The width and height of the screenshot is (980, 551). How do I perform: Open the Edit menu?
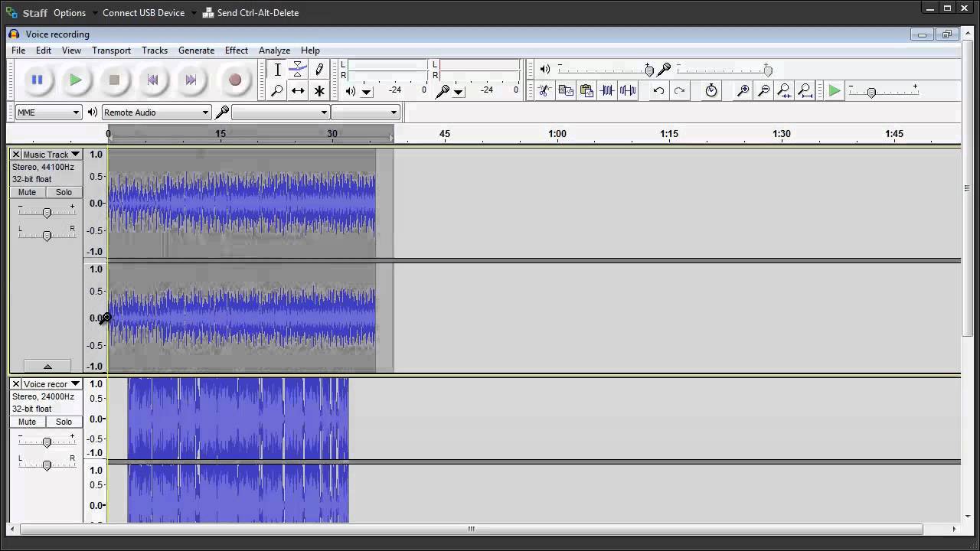(44, 51)
